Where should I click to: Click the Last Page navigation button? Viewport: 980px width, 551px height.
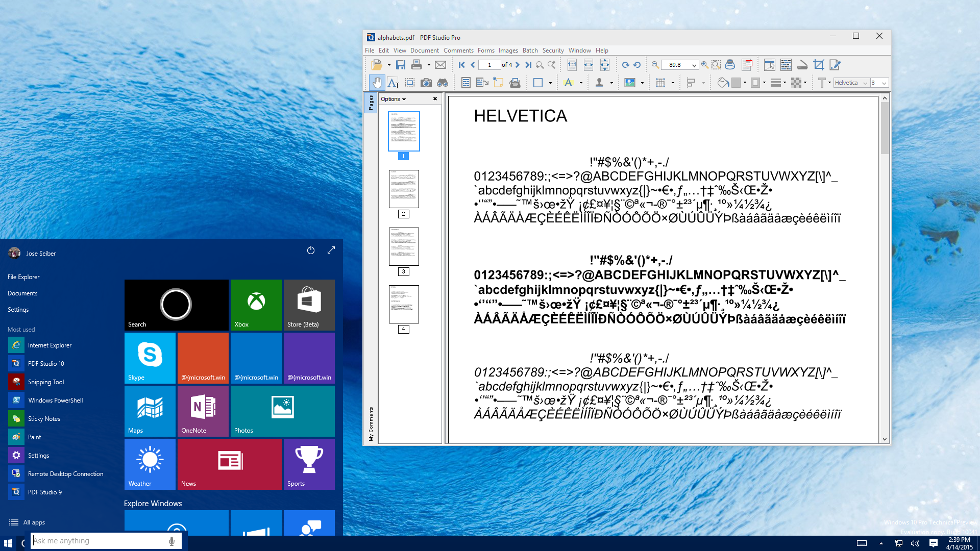click(528, 65)
